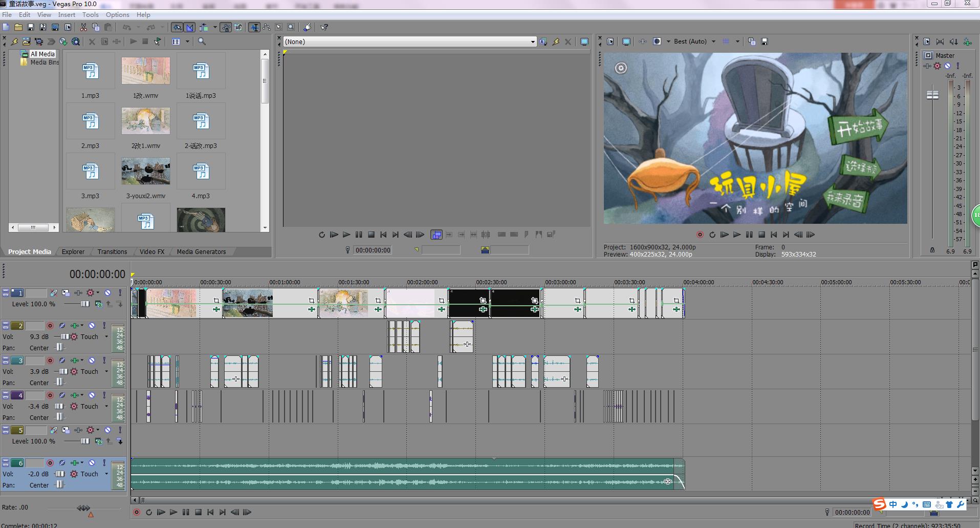Image resolution: width=980 pixels, height=528 pixels.
Task: Solo video track 1
Action: click(x=120, y=293)
